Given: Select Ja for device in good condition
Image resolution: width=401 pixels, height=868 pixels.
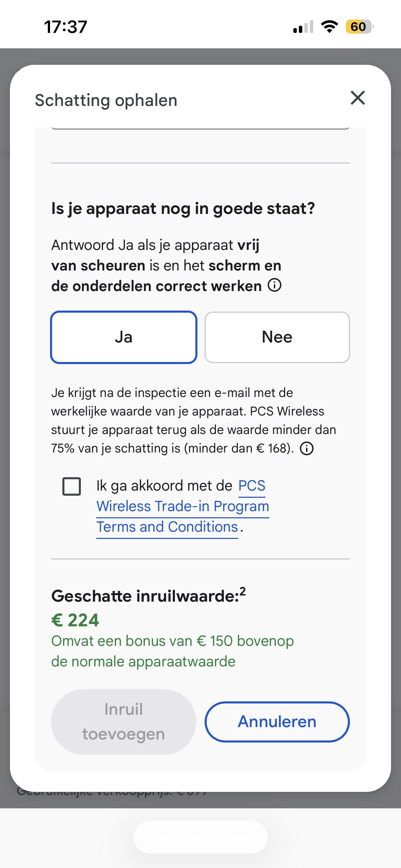Looking at the screenshot, I should (x=124, y=337).
